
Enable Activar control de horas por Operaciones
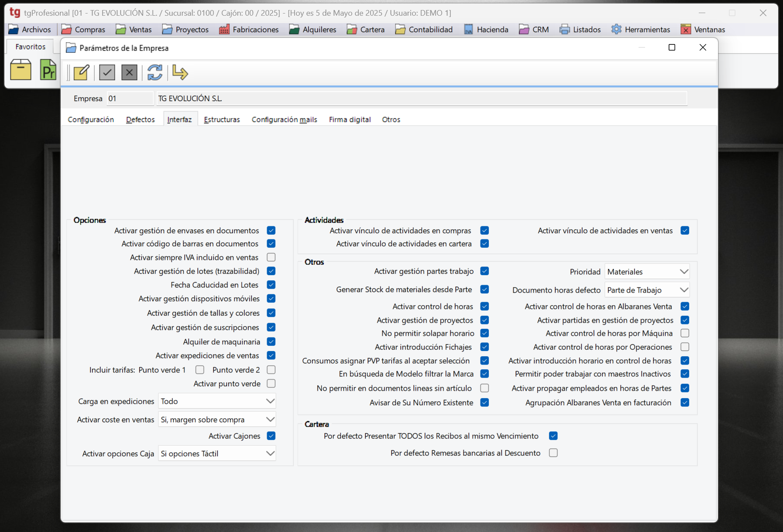click(x=685, y=347)
